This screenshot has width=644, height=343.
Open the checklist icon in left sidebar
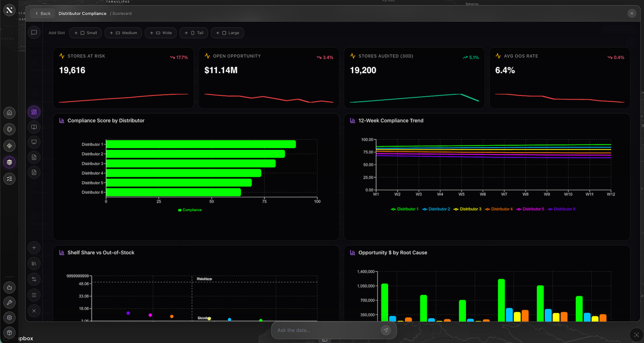9,179
